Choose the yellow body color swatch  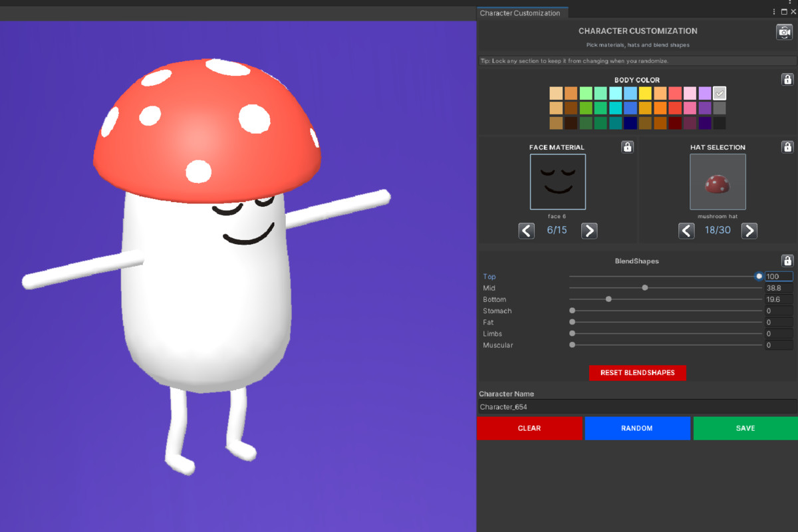646,92
